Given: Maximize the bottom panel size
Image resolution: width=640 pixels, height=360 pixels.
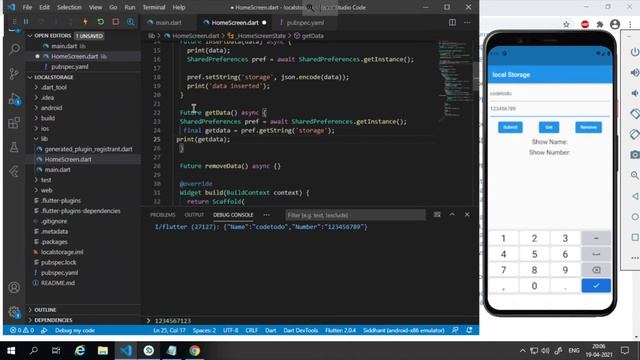Looking at the screenshot, I should 452,215.
